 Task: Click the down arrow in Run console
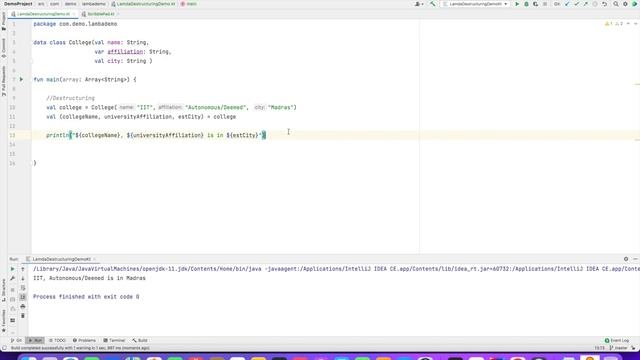click(x=23, y=278)
